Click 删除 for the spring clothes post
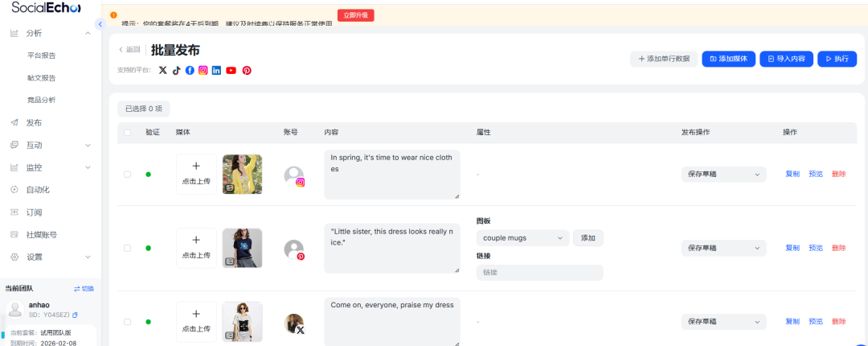The width and height of the screenshot is (868, 346). [838, 174]
